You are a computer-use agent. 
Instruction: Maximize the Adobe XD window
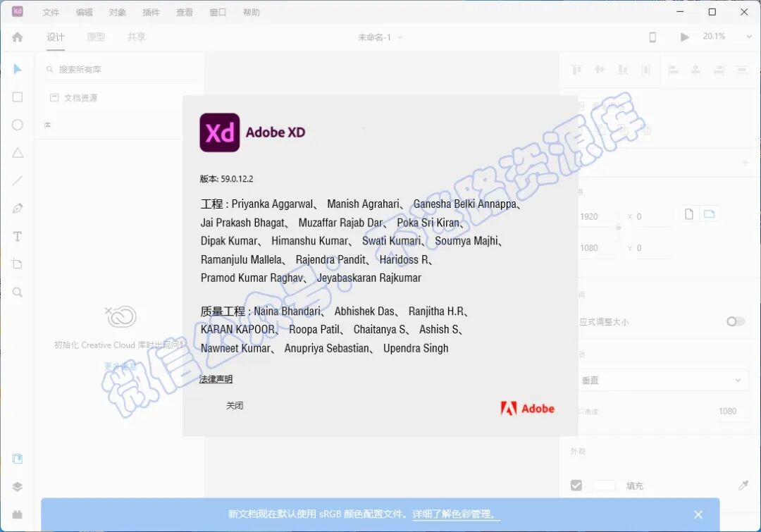(712, 12)
